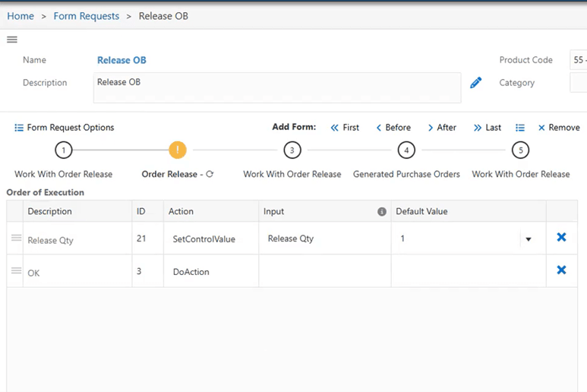This screenshot has width=587, height=392.
Task: Click the Remove button label
Action: coord(564,128)
